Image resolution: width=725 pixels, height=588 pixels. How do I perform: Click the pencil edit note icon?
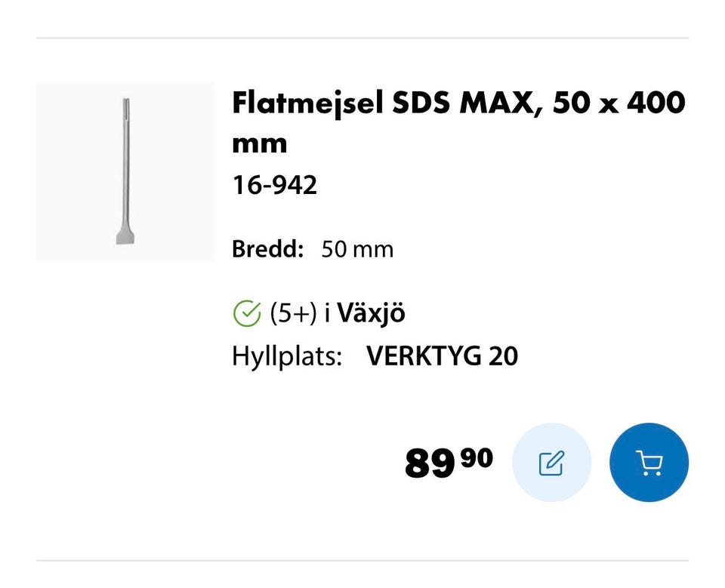click(551, 462)
